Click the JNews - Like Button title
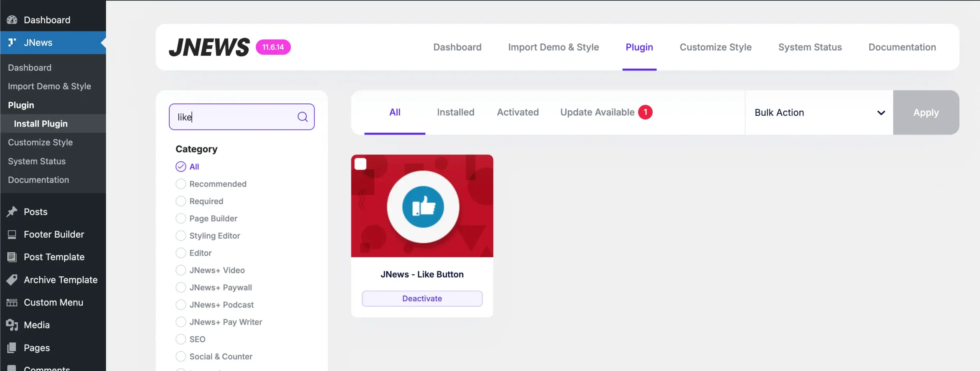980x371 pixels. point(422,274)
